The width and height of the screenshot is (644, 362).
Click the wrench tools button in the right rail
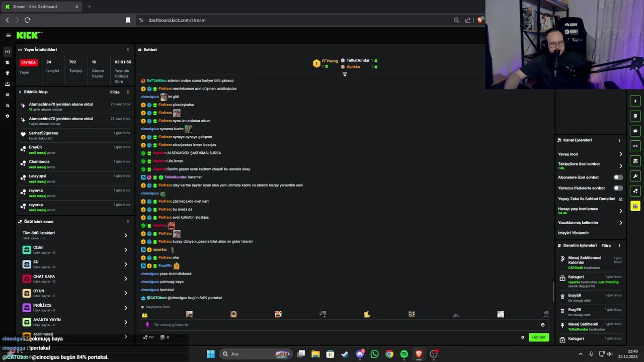635,176
